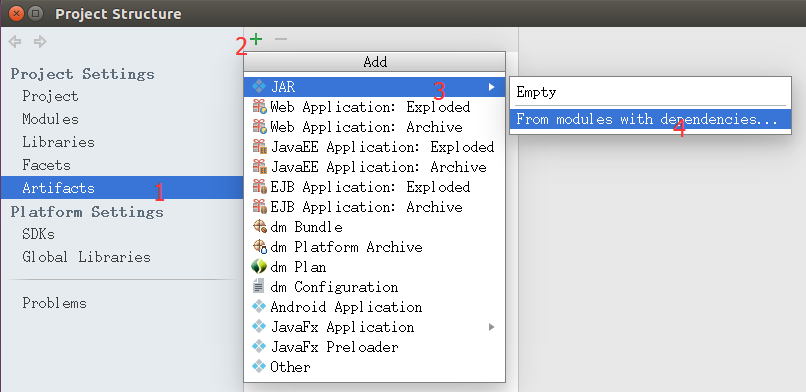Choose EJB Application: Archive
Image resolution: width=806 pixels, height=392 pixels.
click(x=374, y=207)
